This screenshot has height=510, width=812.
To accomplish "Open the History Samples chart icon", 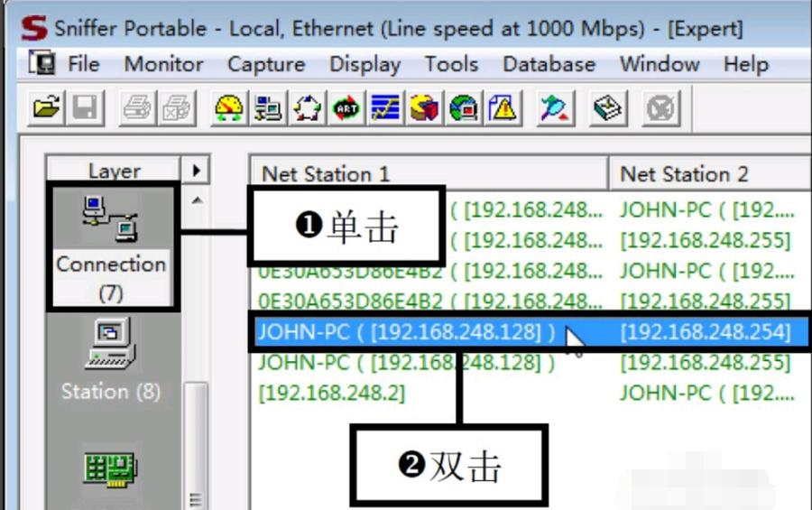I will tap(386, 108).
